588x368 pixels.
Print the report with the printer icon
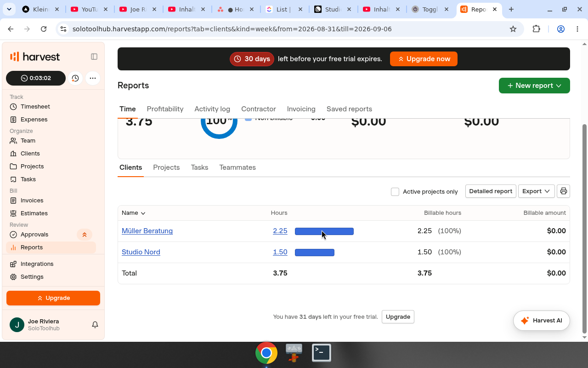coord(563,191)
